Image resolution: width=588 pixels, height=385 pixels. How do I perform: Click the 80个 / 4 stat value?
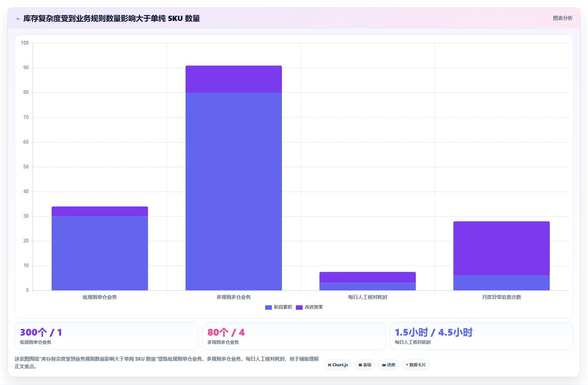coord(226,332)
